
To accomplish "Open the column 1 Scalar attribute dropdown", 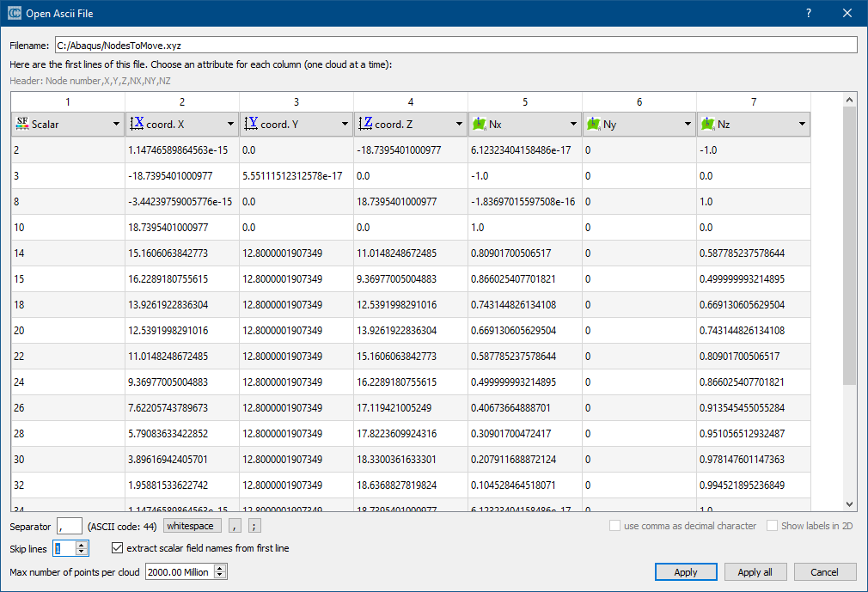I will [x=116, y=125].
